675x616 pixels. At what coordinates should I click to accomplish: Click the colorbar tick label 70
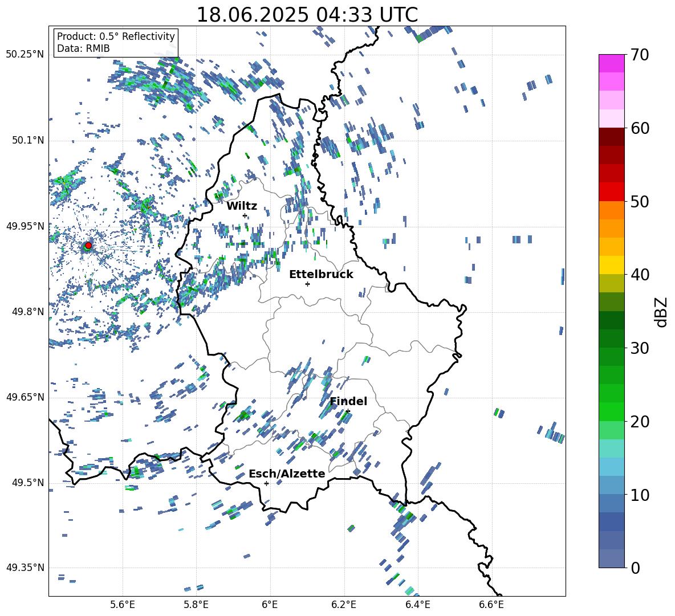click(640, 55)
